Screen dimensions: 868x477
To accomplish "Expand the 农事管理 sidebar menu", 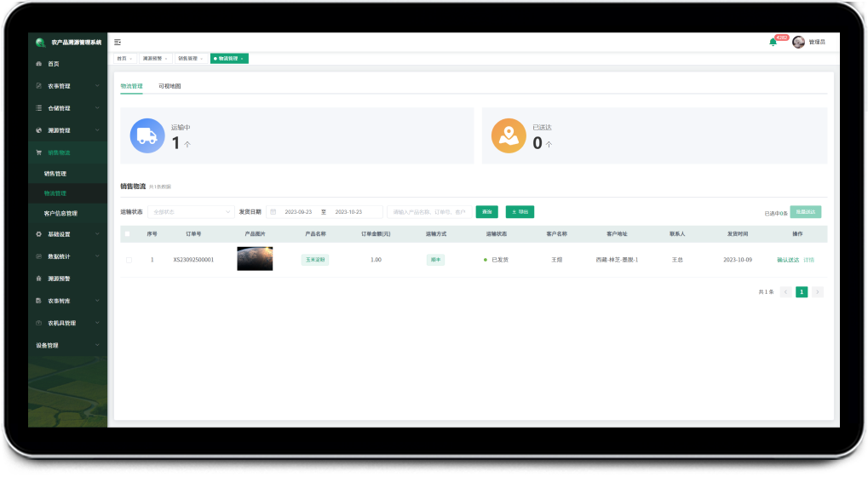I will coord(66,86).
